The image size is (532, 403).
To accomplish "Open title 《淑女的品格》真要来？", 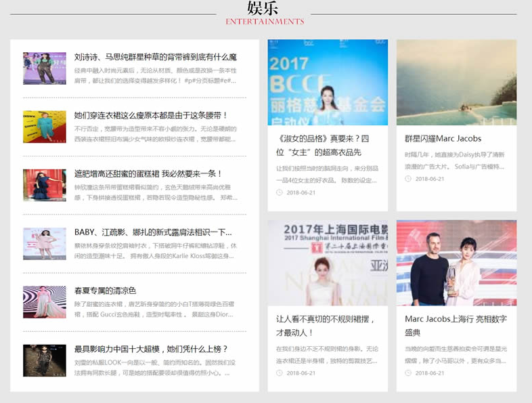I will [323, 146].
